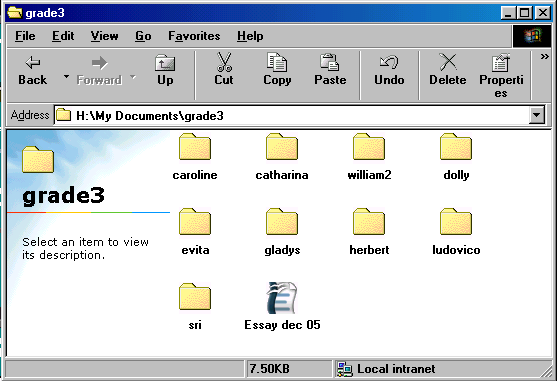
Task: Select the herbert folder
Action: [x=369, y=232]
